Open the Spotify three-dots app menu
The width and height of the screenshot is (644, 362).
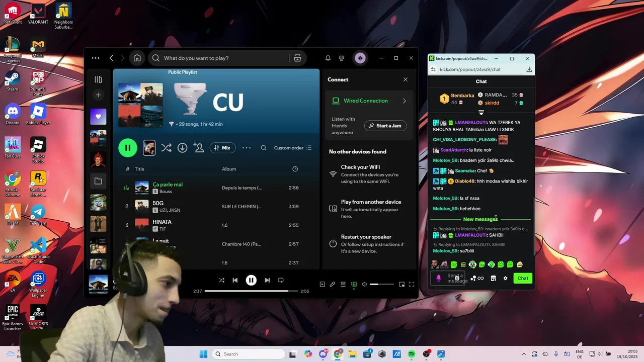[x=96, y=58]
